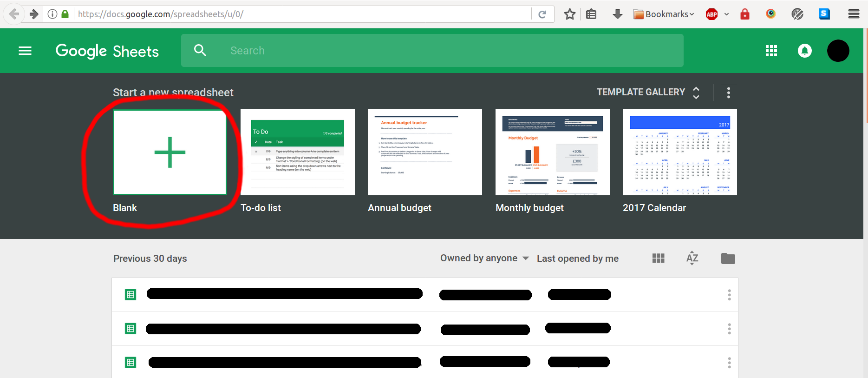
Task: Reload the page
Action: pos(542,14)
